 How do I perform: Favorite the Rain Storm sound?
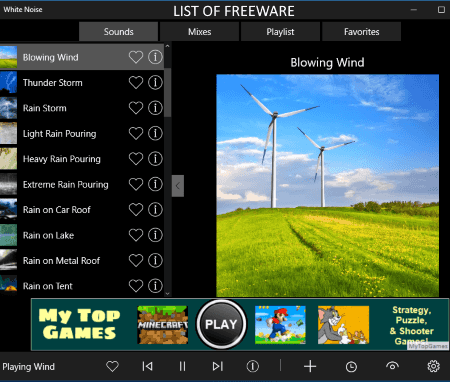point(136,108)
